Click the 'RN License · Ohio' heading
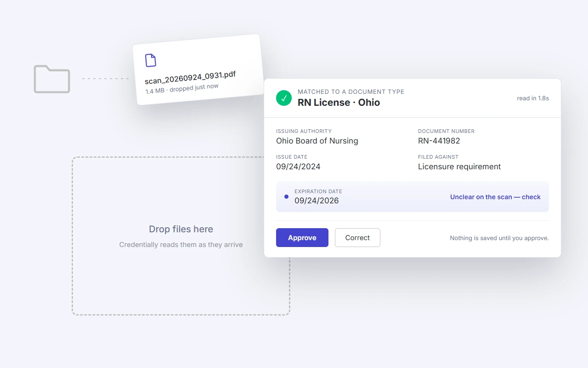 click(339, 103)
